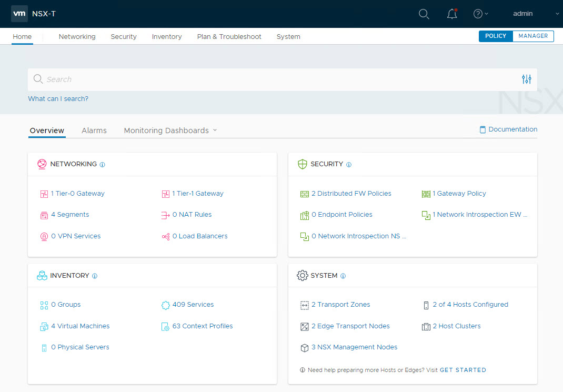Click the VMware vm logo icon
This screenshot has height=392, width=563.
tap(19, 14)
